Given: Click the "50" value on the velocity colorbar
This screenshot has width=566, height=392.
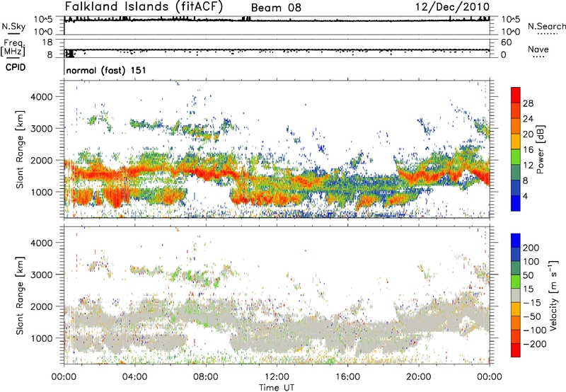Looking at the screenshot, I should [x=528, y=275].
